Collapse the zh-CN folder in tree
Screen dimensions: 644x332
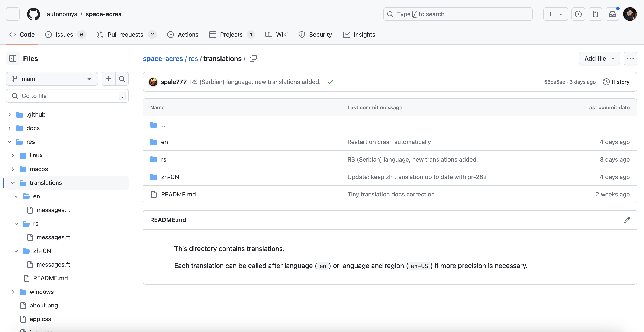click(x=16, y=251)
